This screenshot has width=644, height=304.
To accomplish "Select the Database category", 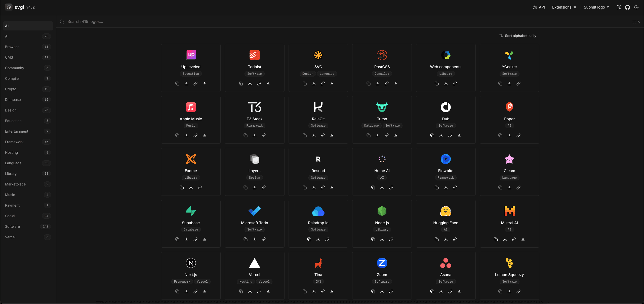I will (28, 100).
